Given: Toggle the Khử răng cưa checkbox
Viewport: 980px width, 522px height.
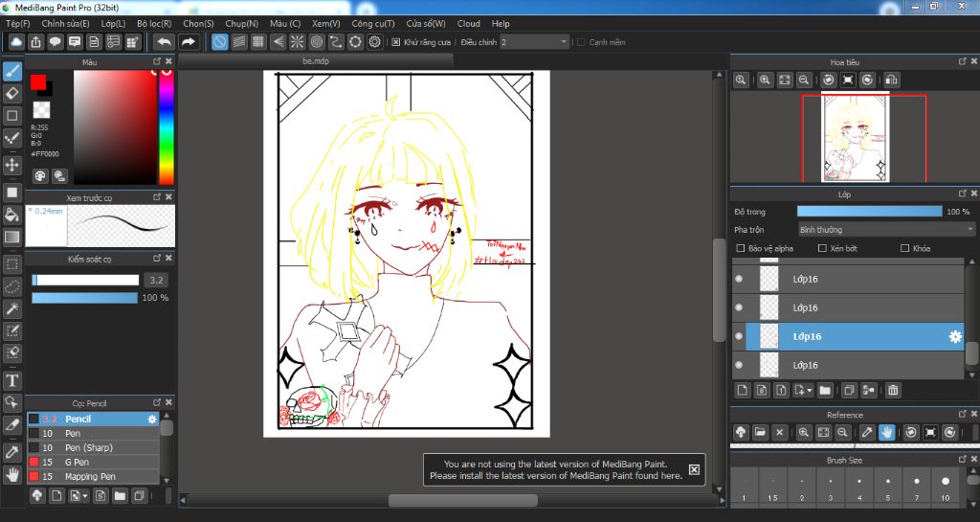Looking at the screenshot, I should [x=396, y=42].
